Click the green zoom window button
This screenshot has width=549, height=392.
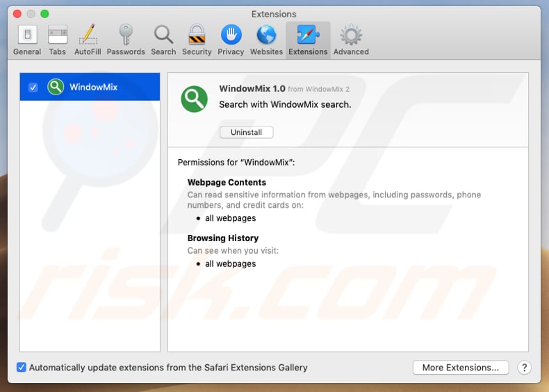coord(45,14)
